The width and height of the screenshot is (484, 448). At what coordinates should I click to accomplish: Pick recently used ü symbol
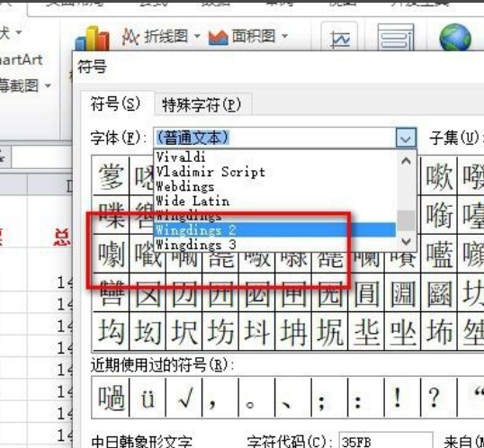pos(148,398)
